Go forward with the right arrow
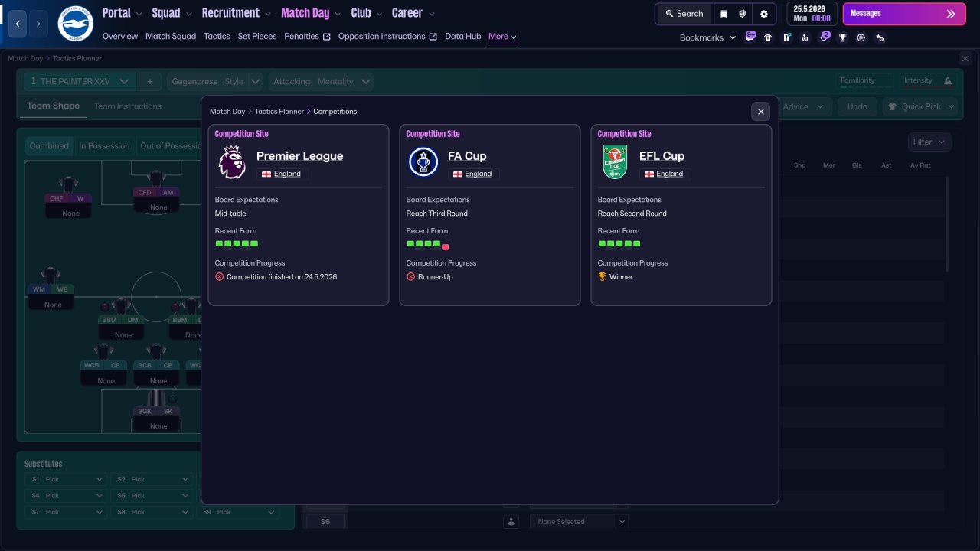Viewport: 980px width, 551px height. point(39,24)
